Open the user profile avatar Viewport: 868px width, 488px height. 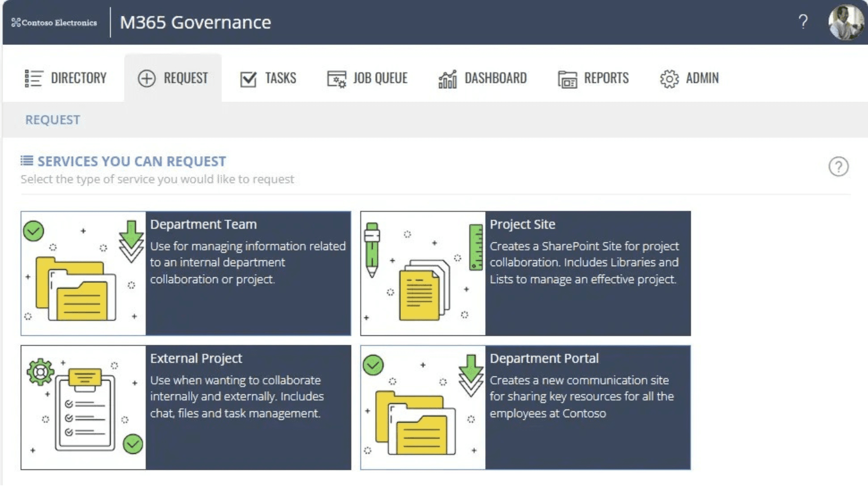pyautogui.click(x=846, y=22)
